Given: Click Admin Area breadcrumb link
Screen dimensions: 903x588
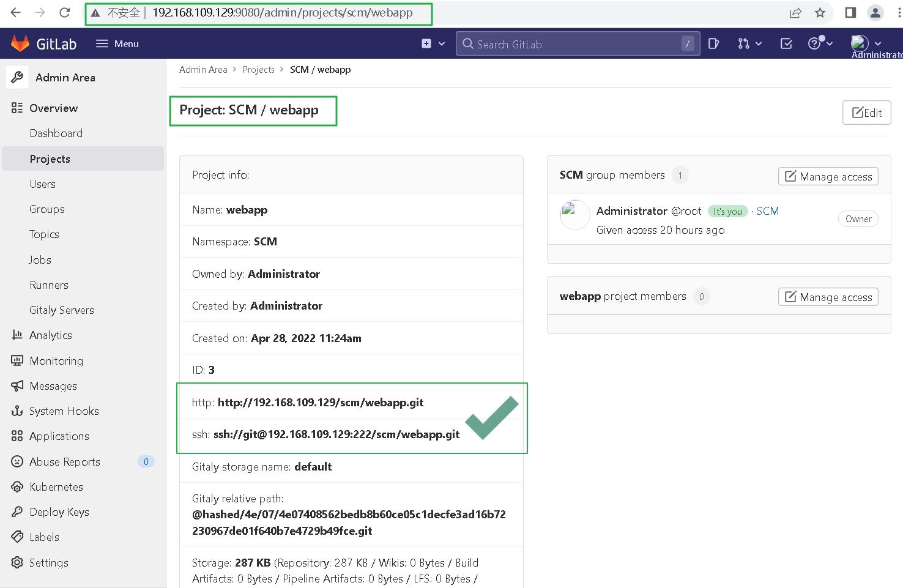Looking at the screenshot, I should point(203,70).
